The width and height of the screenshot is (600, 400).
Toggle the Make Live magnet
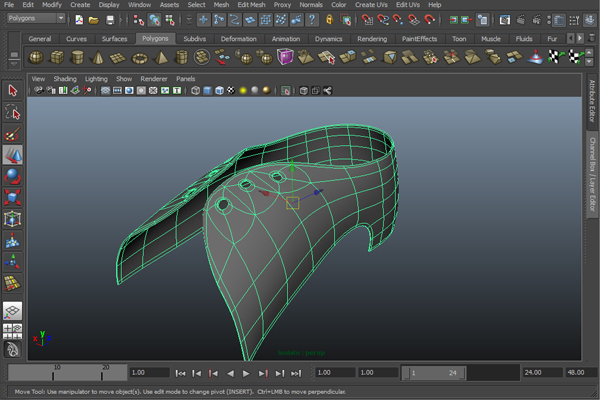click(429, 20)
